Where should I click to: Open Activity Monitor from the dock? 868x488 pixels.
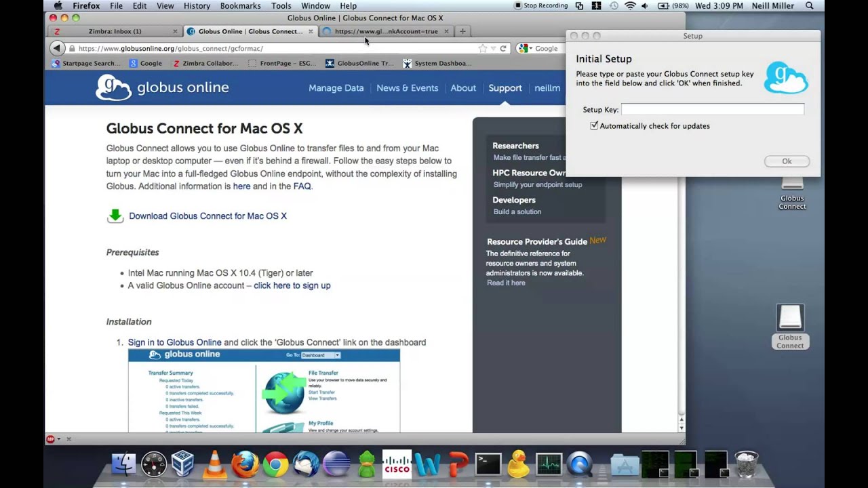click(x=549, y=464)
